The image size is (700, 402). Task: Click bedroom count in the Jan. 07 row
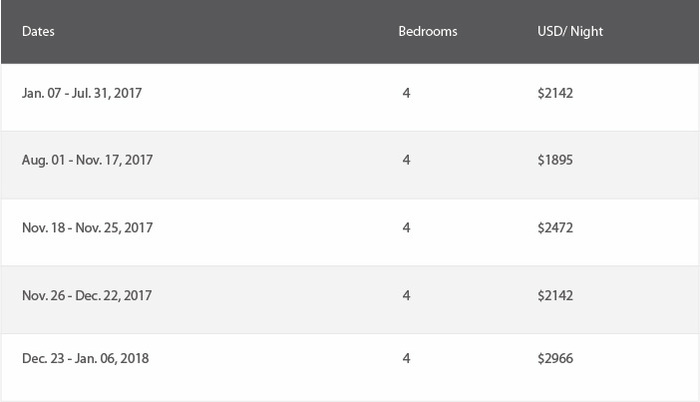(x=406, y=93)
